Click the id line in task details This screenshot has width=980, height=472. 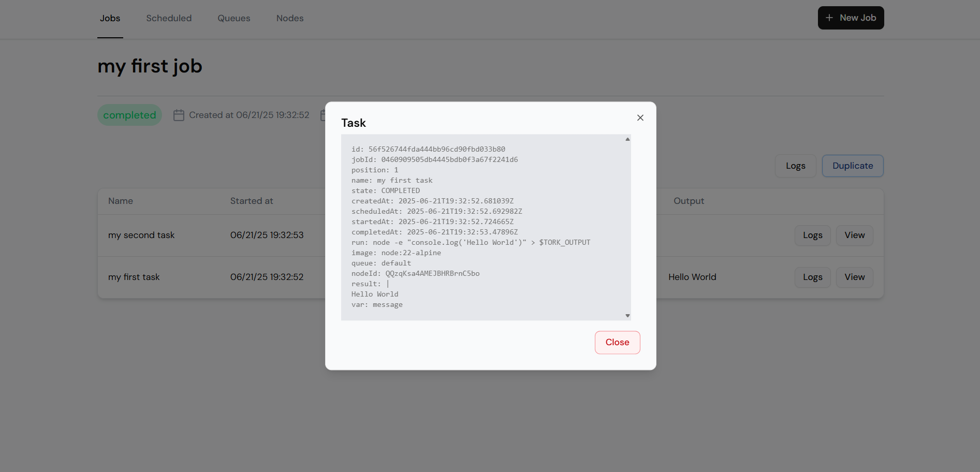click(x=428, y=150)
